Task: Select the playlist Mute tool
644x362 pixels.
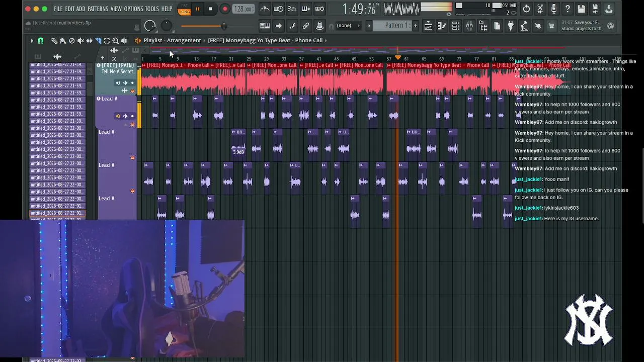Action: (80, 41)
